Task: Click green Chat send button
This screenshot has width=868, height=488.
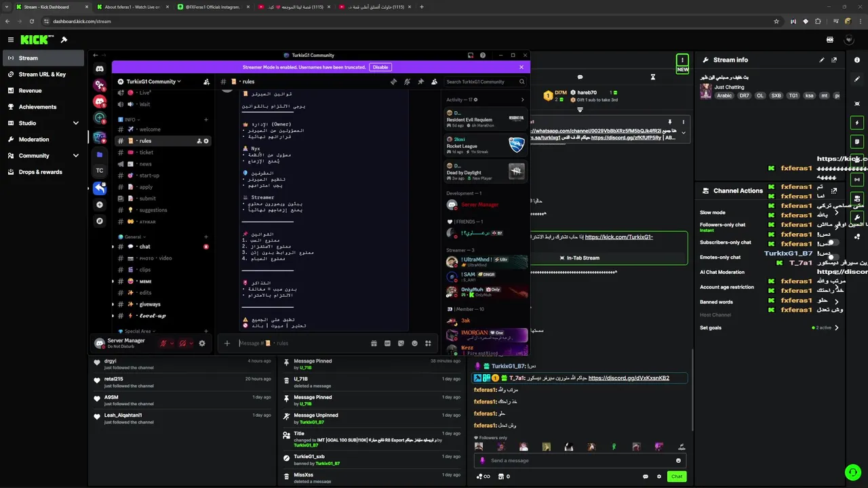Action: click(677, 476)
